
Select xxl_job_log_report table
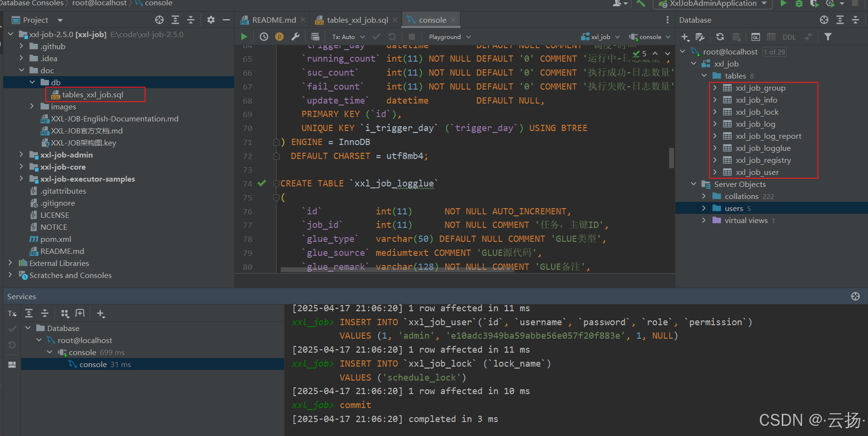pos(768,136)
